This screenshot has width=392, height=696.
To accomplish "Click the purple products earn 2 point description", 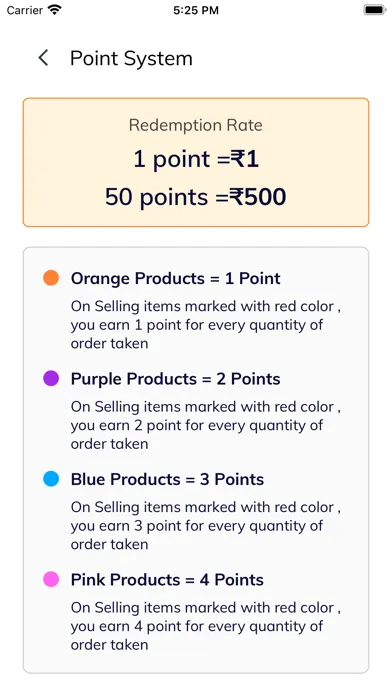I will [206, 425].
